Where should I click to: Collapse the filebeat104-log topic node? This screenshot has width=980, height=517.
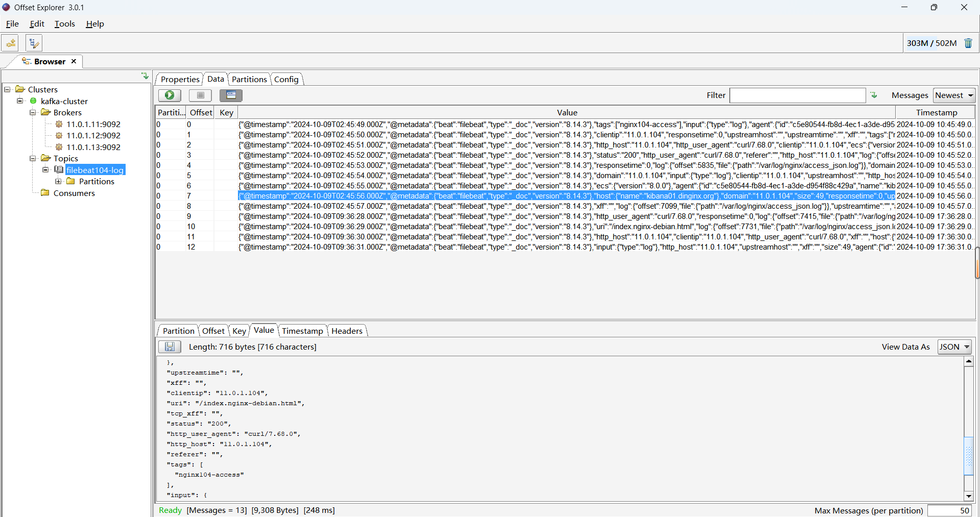point(45,170)
